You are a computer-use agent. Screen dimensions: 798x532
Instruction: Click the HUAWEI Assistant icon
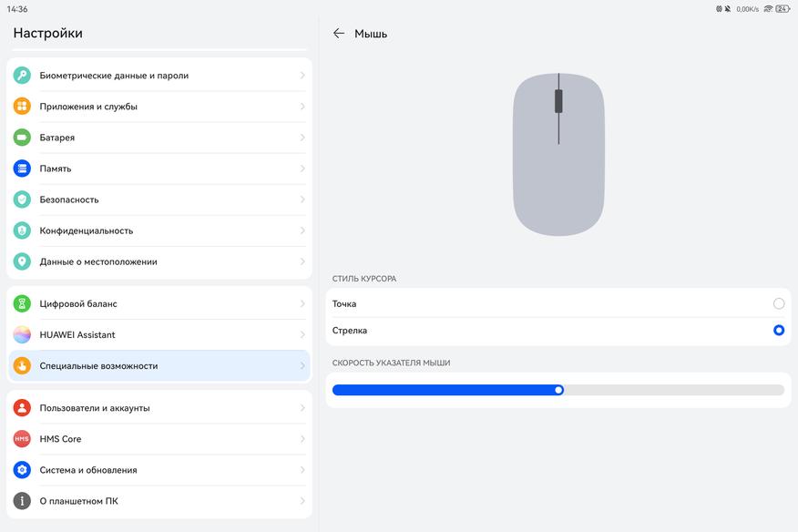(x=22, y=335)
